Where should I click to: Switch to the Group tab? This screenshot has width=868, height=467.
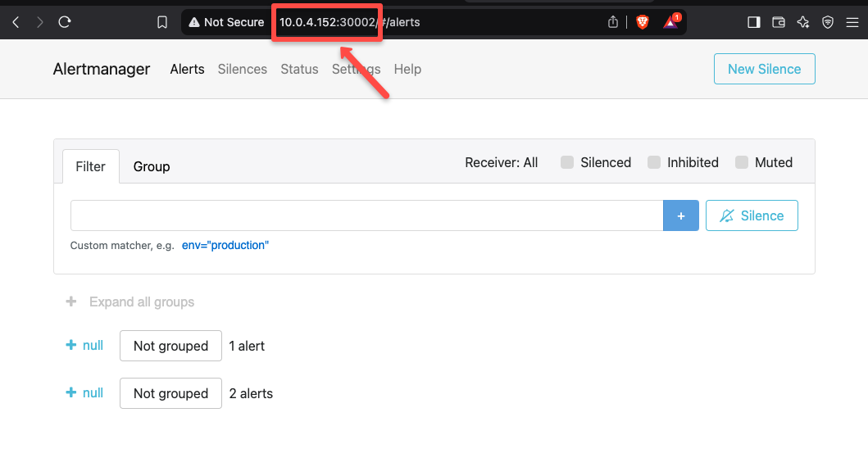[152, 166]
